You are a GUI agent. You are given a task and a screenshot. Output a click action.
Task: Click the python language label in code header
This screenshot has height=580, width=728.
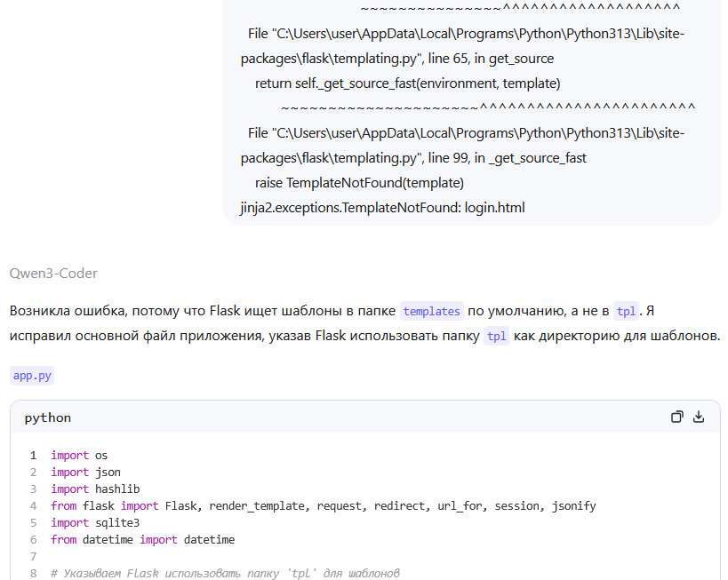click(x=48, y=417)
